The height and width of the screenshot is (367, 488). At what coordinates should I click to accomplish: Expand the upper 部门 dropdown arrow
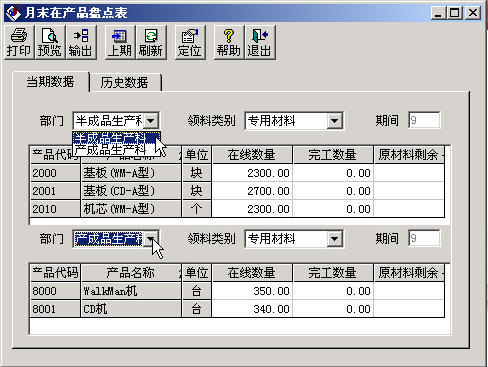[x=151, y=121]
